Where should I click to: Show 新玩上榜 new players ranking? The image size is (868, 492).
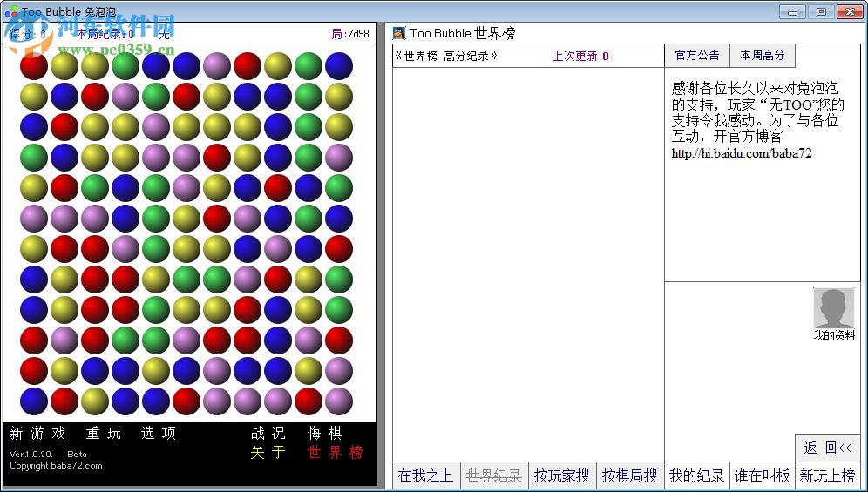click(x=828, y=475)
